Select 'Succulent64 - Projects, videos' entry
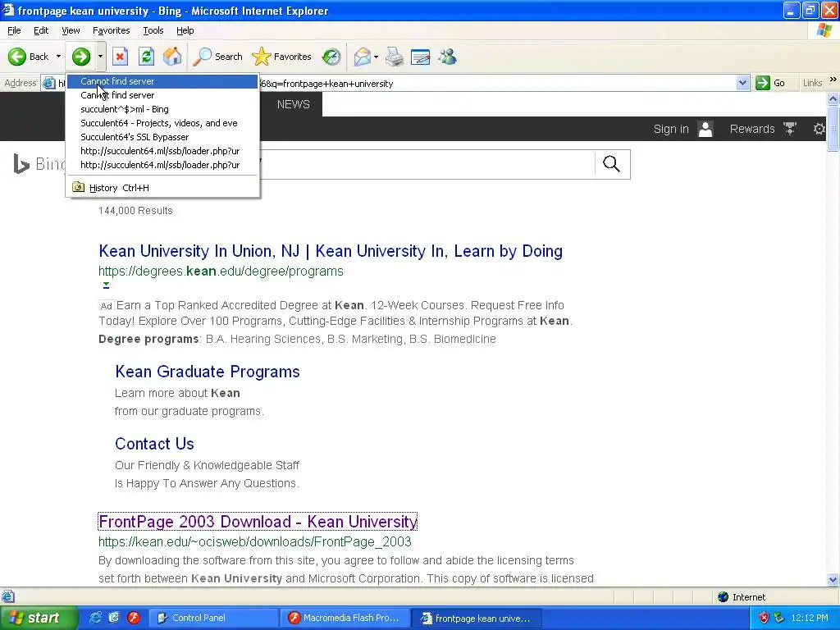This screenshot has width=840, height=630. click(x=162, y=123)
